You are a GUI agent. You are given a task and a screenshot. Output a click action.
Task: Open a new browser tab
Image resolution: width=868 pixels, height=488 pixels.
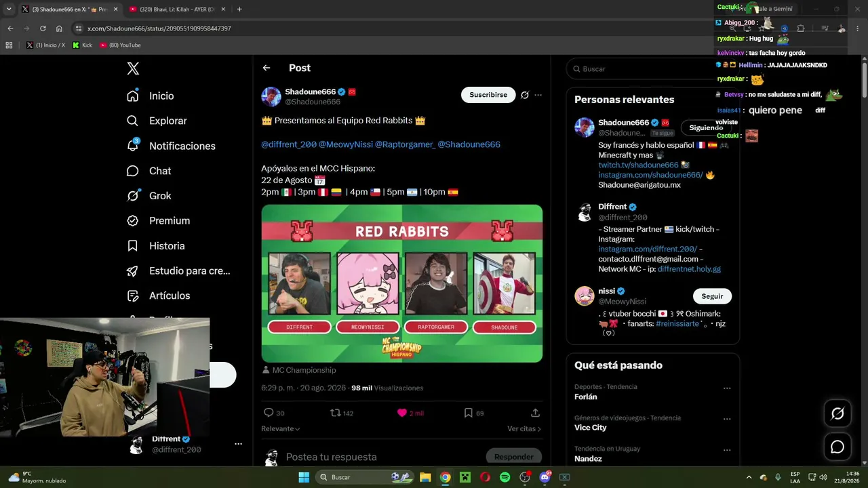coord(239,9)
